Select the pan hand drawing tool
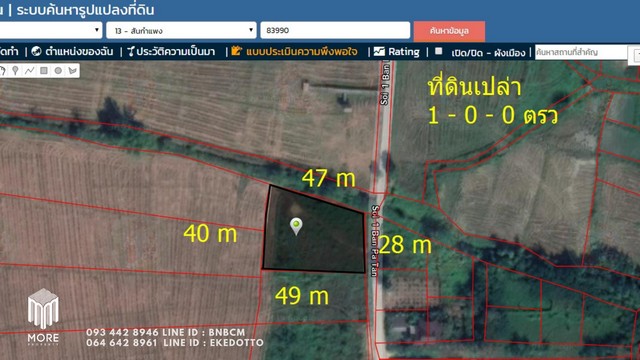Image resolution: width=640 pixels, height=360 pixels. (2, 71)
